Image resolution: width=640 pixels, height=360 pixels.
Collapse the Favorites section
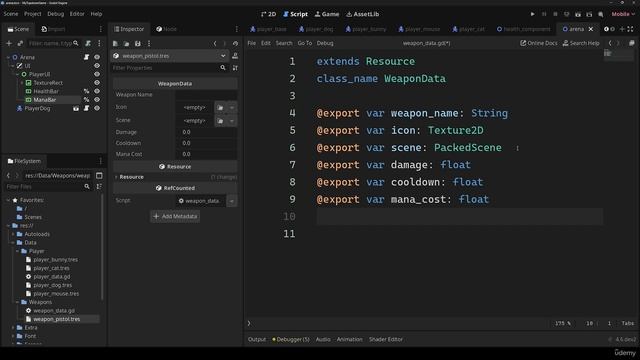pyautogui.click(x=8, y=200)
